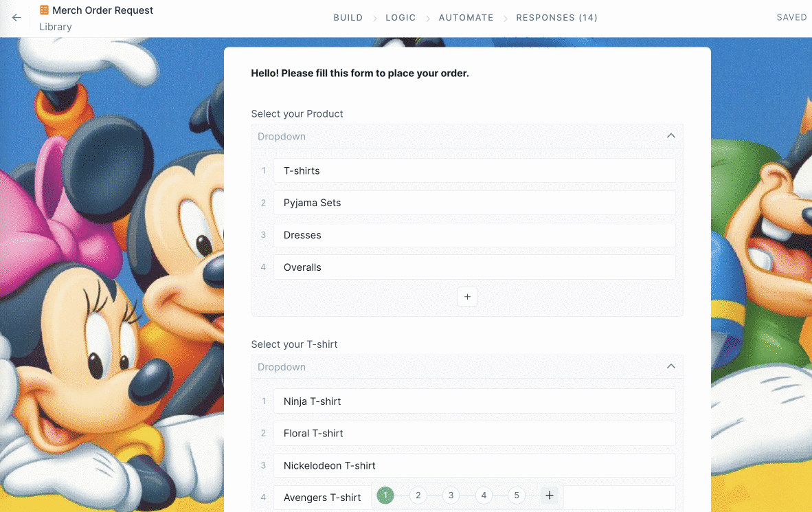812x512 pixels.
Task: Edit the Pyjama Sets option field
Action: click(475, 203)
